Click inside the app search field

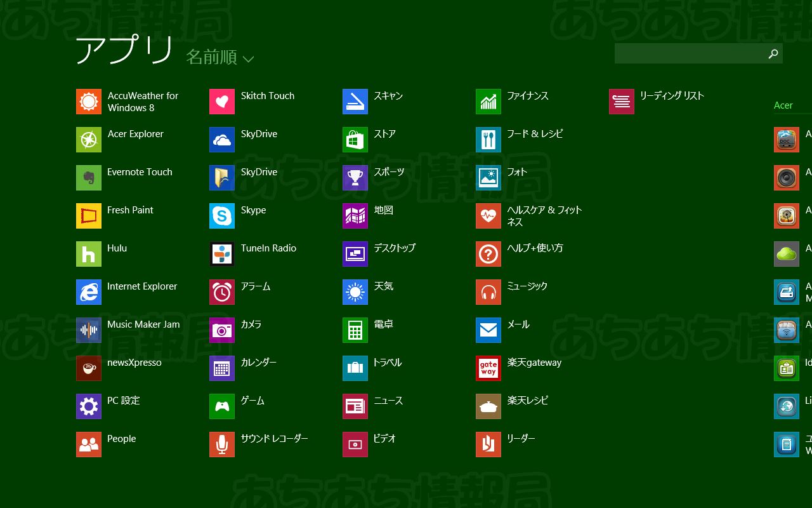tap(688, 54)
